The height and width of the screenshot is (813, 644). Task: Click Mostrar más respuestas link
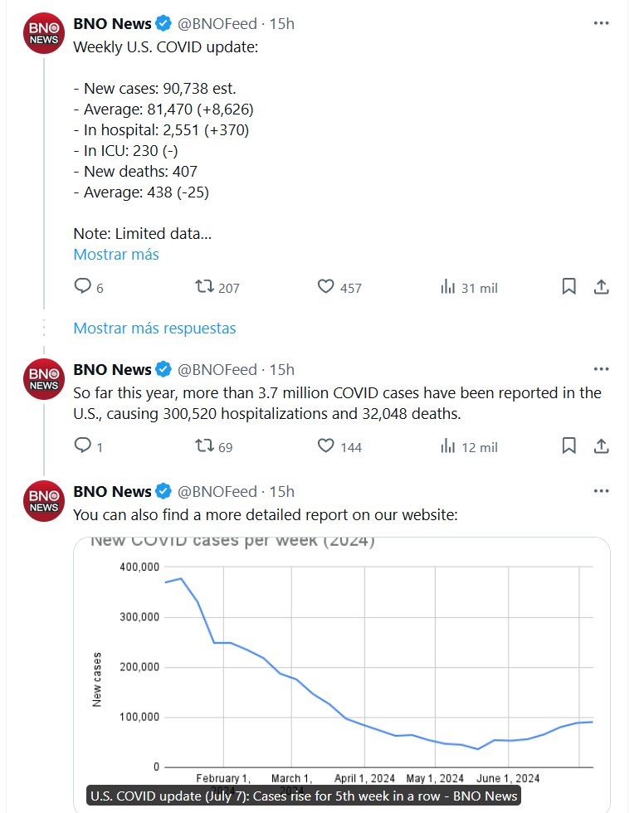pyautogui.click(x=154, y=328)
